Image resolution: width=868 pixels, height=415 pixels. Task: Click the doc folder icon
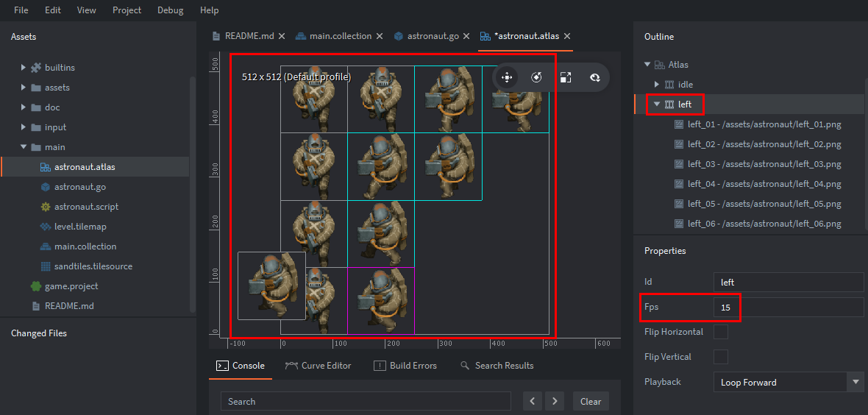click(x=36, y=107)
